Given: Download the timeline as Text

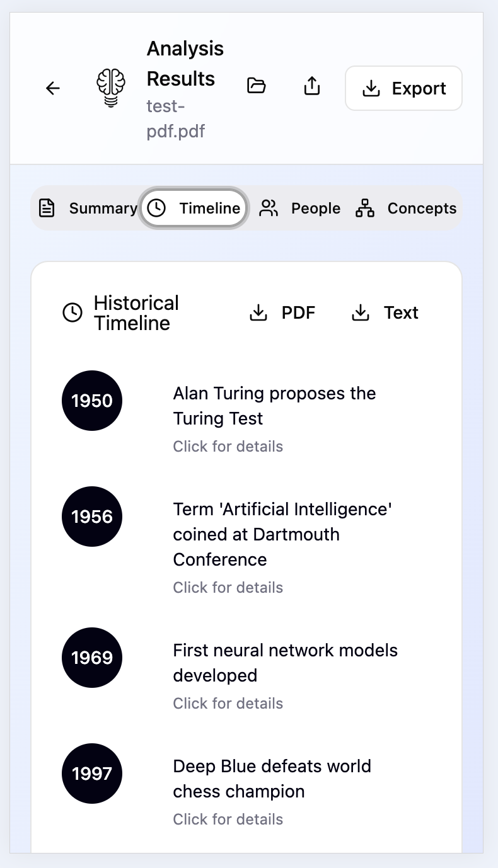Looking at the screenshot, I should [385, 312].
